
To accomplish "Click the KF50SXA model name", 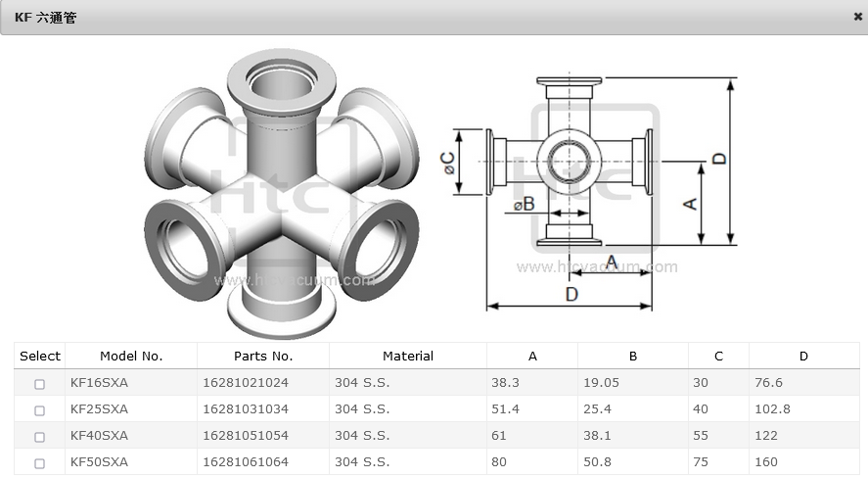I will point(99,462).
